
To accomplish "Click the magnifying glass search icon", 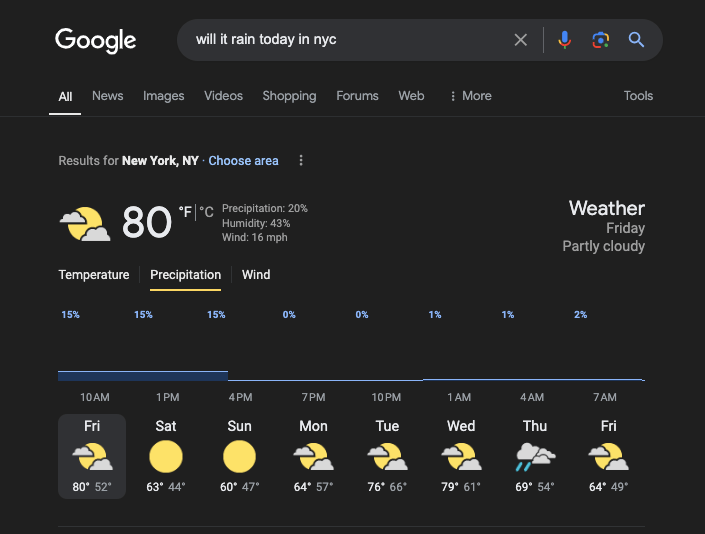I will 636,40.
